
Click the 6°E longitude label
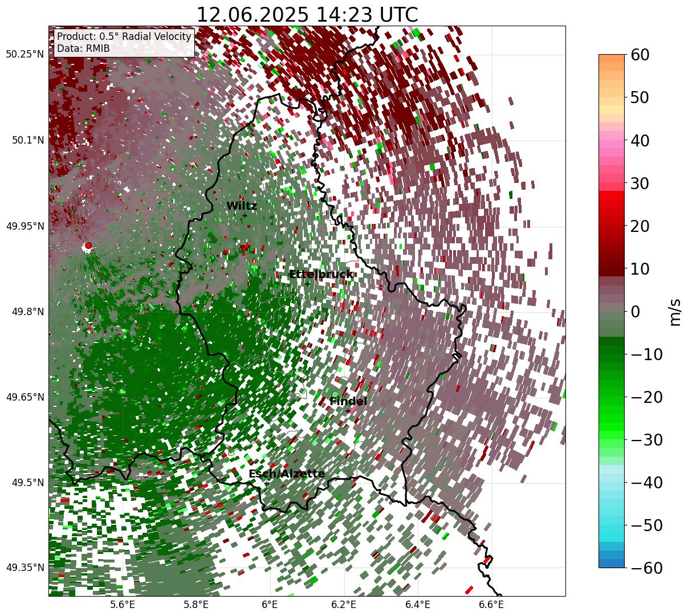click(x=270, y=605)
